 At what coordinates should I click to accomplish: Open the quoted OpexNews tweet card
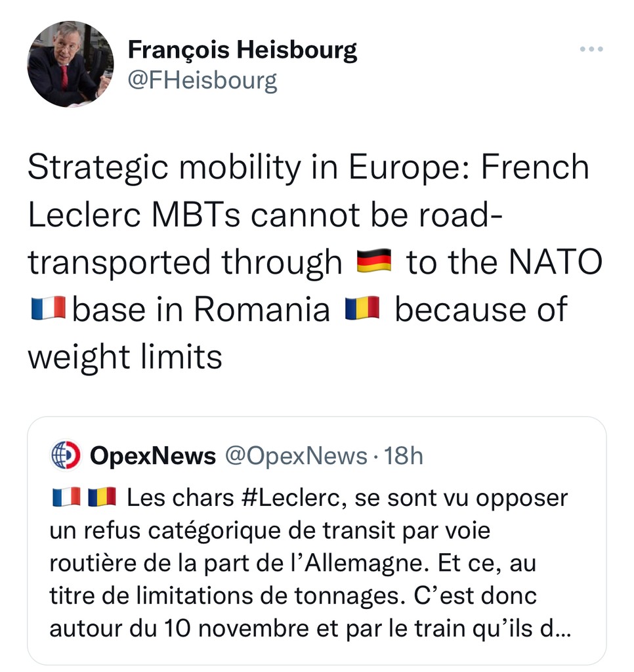pos(317,541)
